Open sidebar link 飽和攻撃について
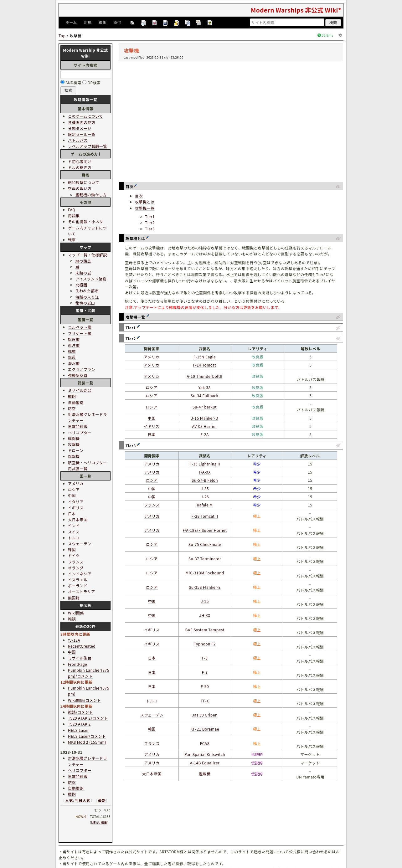 coord(83,182)
